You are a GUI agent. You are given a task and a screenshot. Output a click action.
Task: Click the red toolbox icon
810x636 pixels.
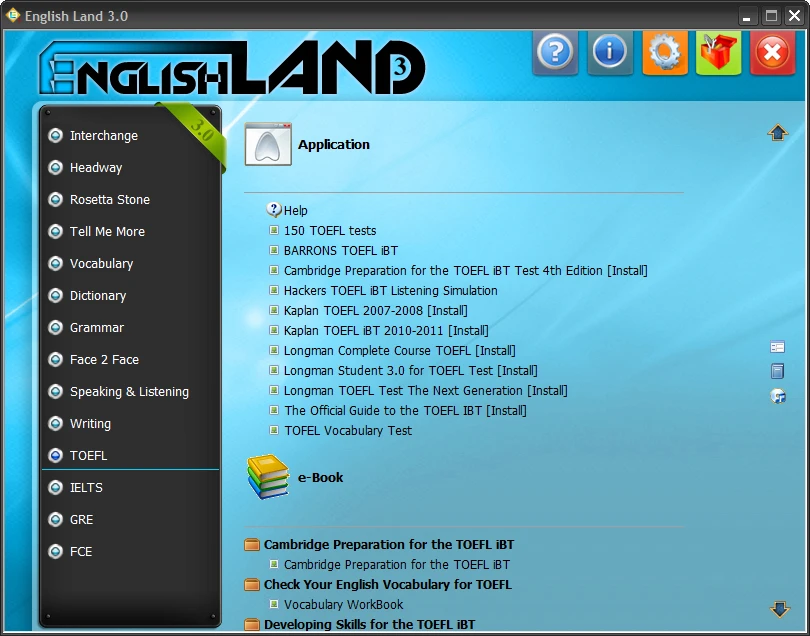click(x=718, y=53)
